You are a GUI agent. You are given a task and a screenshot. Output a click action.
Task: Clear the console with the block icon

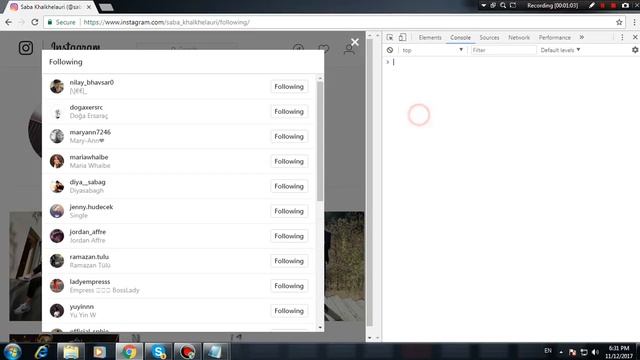pyautogui.click(x=390, y=50)
